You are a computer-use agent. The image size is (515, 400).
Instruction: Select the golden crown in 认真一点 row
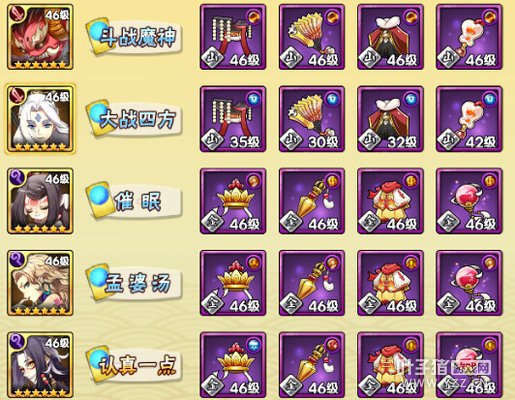233,365
